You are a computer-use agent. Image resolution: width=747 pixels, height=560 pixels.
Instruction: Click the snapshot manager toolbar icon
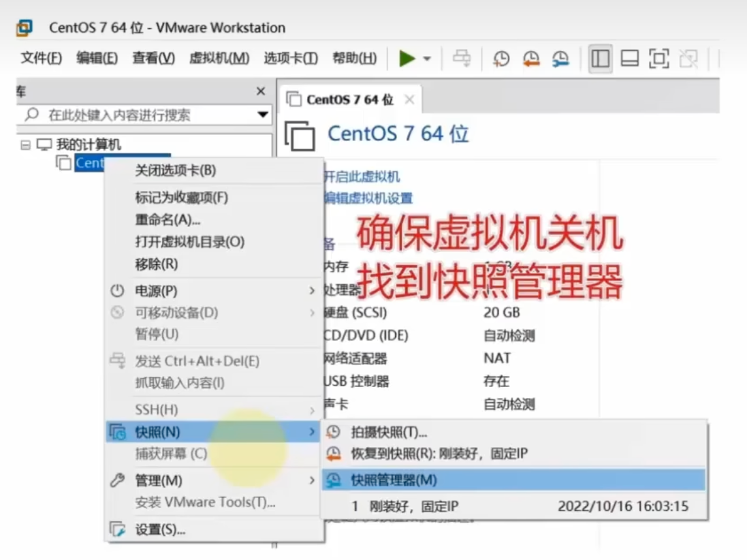tap(561, 59)
